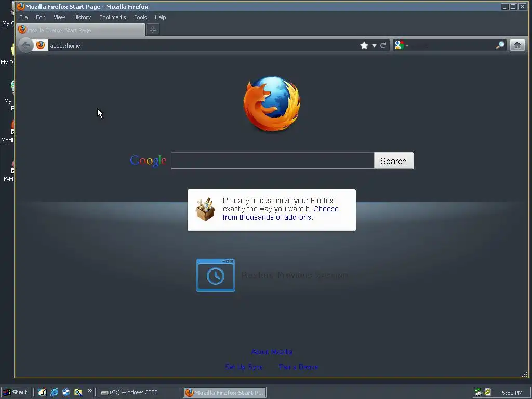The image size is (532, 399).
Task: Expand quick launch overflow chevron
Action: [89, 391]
